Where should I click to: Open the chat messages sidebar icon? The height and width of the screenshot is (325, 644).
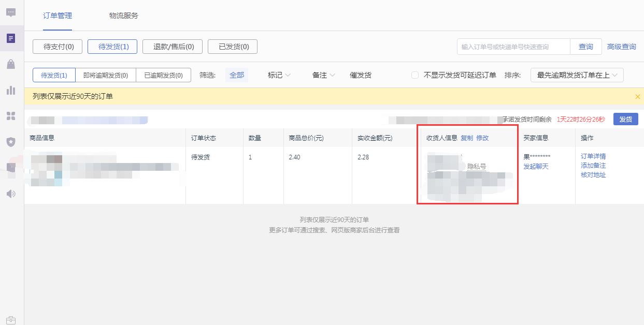[11, 12]
